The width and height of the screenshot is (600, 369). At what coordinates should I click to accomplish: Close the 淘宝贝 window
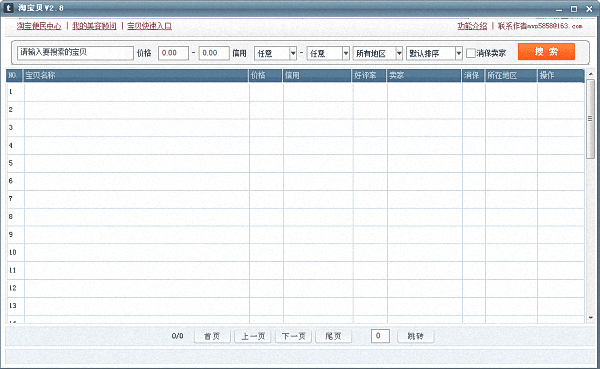(589, 9)
